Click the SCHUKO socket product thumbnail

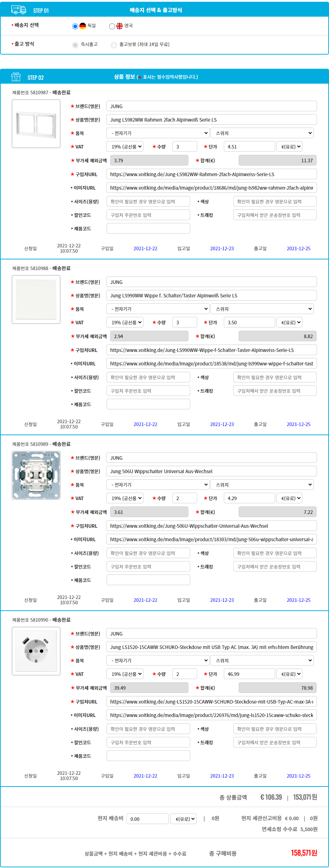[x=36, y=651]
